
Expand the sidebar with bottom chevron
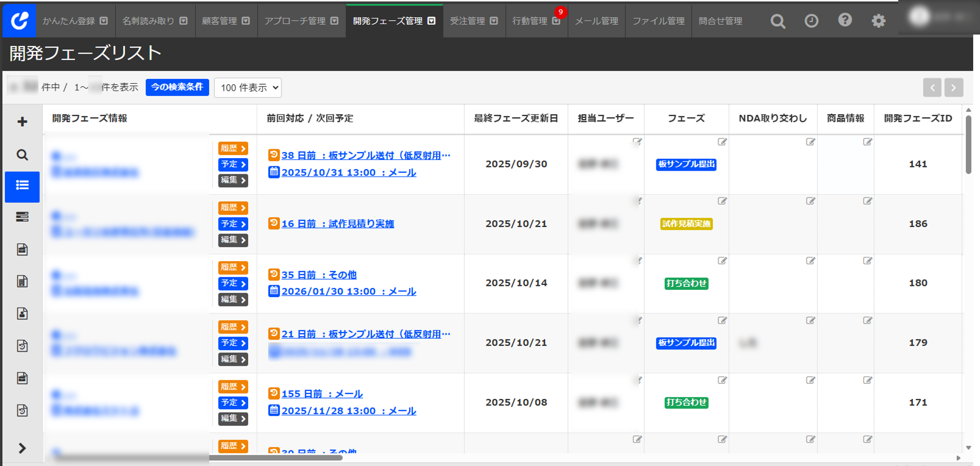[x=22, y=448]
